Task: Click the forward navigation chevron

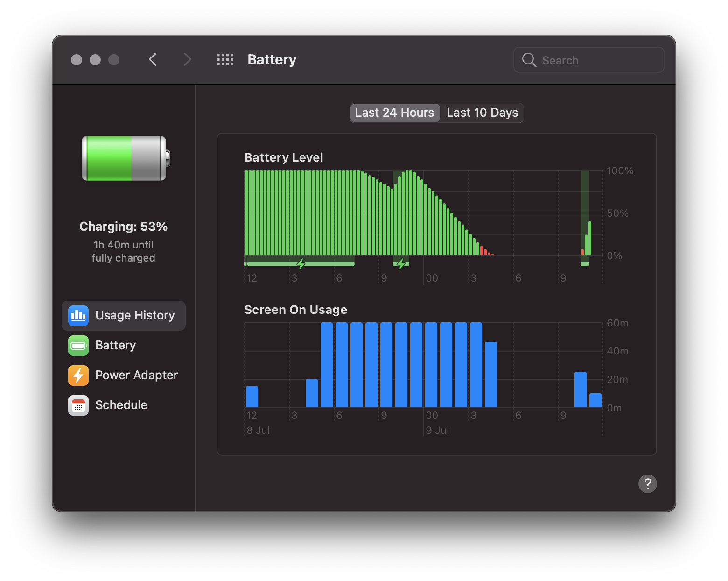Action: 187,59
